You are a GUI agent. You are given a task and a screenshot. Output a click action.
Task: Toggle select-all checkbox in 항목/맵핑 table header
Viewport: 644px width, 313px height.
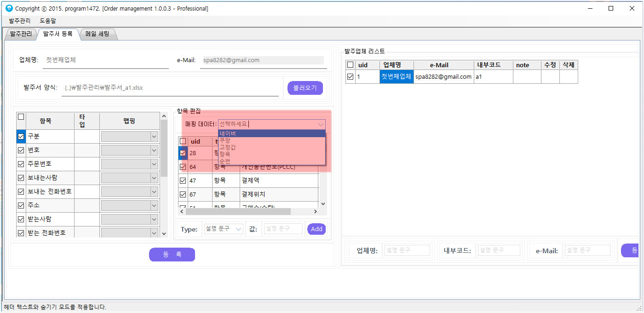(21, 117)
